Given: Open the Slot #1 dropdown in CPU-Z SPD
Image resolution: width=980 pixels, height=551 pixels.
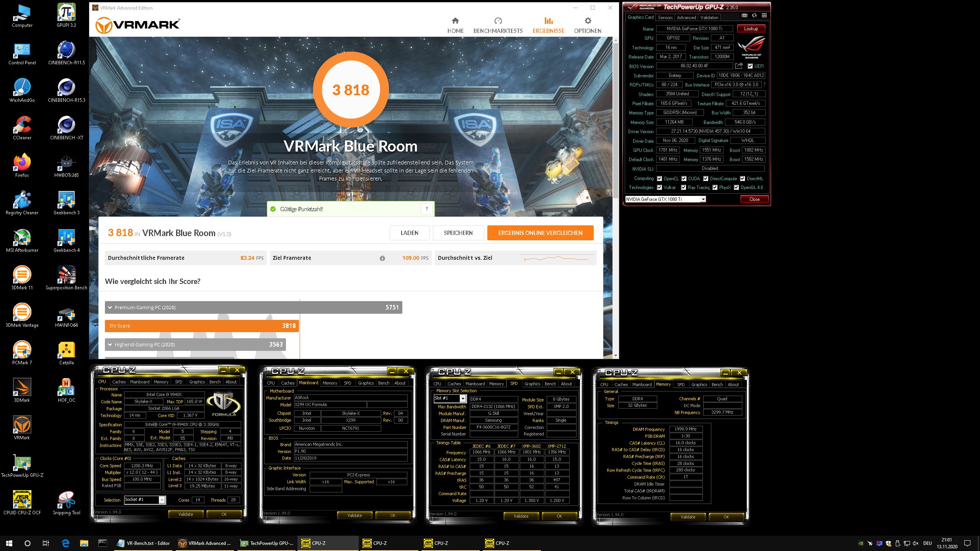Looking at the screenshot, I should click(462, 399).
